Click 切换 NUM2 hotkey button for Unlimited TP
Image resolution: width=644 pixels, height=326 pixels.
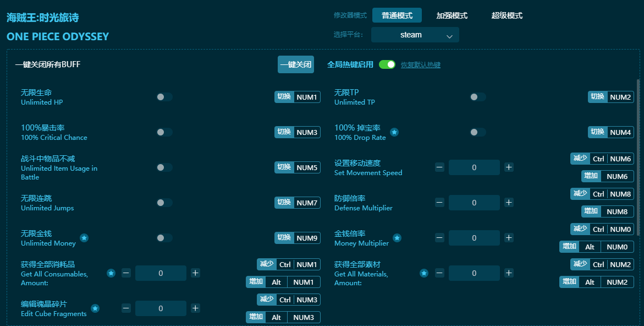pos(611,97)
